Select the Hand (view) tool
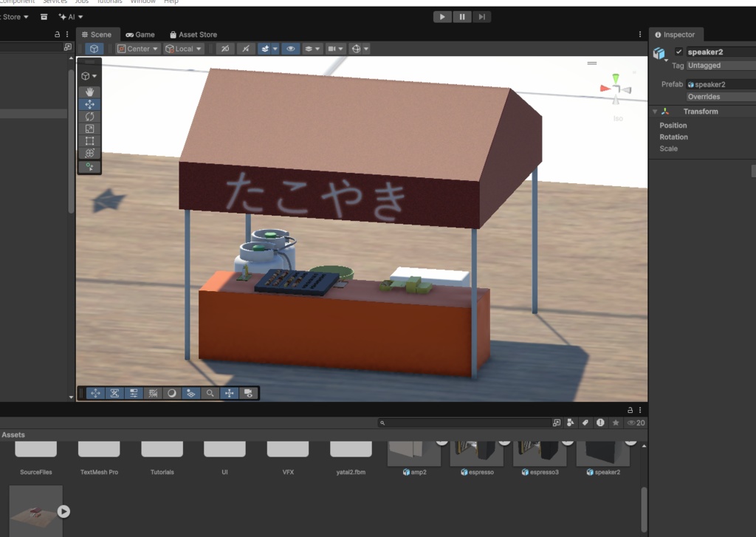 89,92
